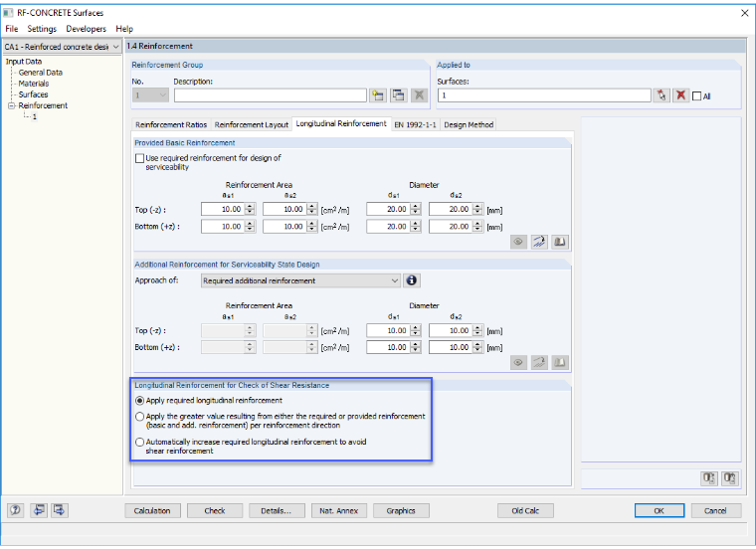
Task: Select Materials in tree
Action: coord(33,84)
